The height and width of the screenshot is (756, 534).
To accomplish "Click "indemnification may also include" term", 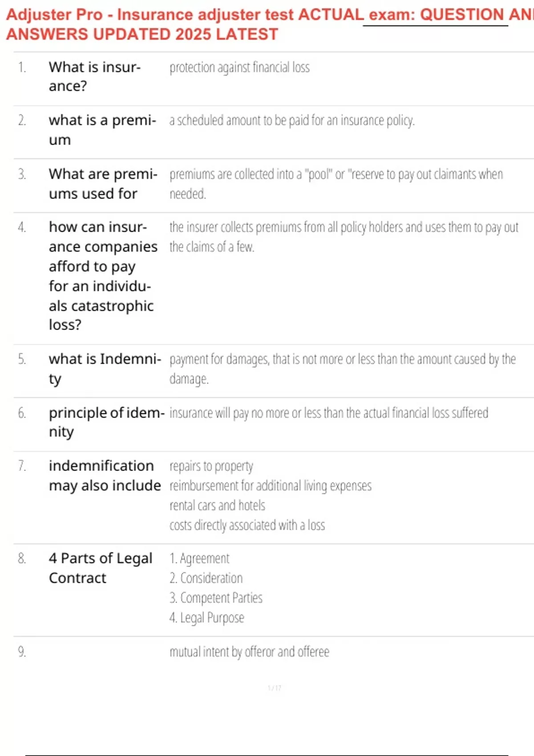I will 105,475.
